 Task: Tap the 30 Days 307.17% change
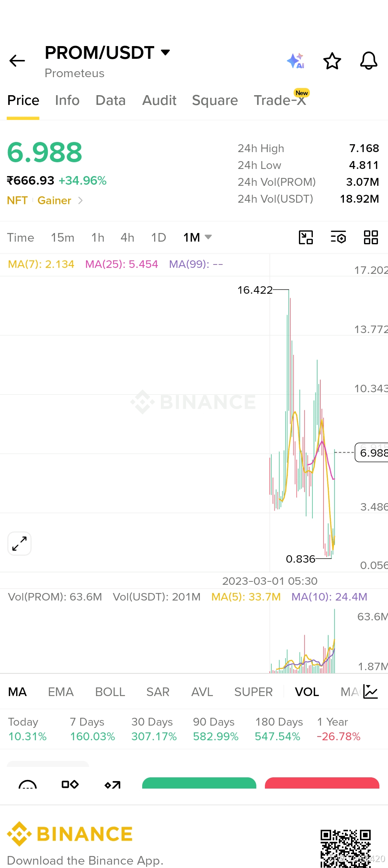[154, 729]
